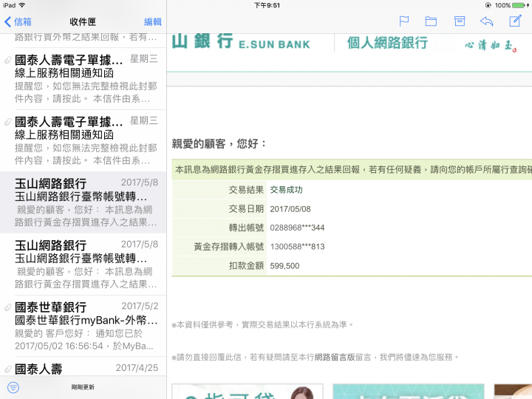The image size is (532, 399).
Task: Tap the loan ad banner with woman
Action: (x=247, y=392)
